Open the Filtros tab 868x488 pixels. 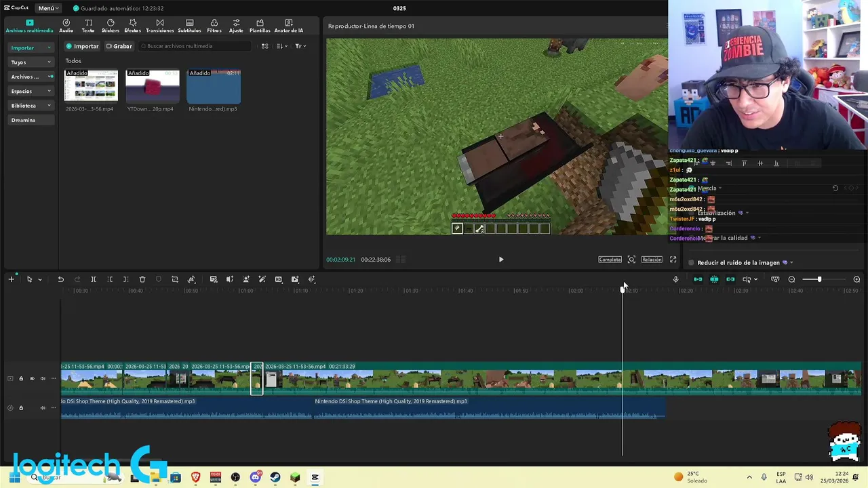coord(214,26)
